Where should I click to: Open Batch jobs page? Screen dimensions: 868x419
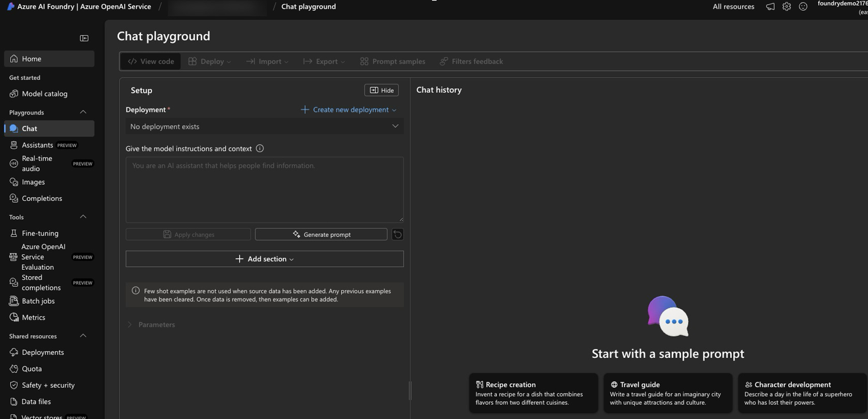pyautogui.click(x=49, y=301)
